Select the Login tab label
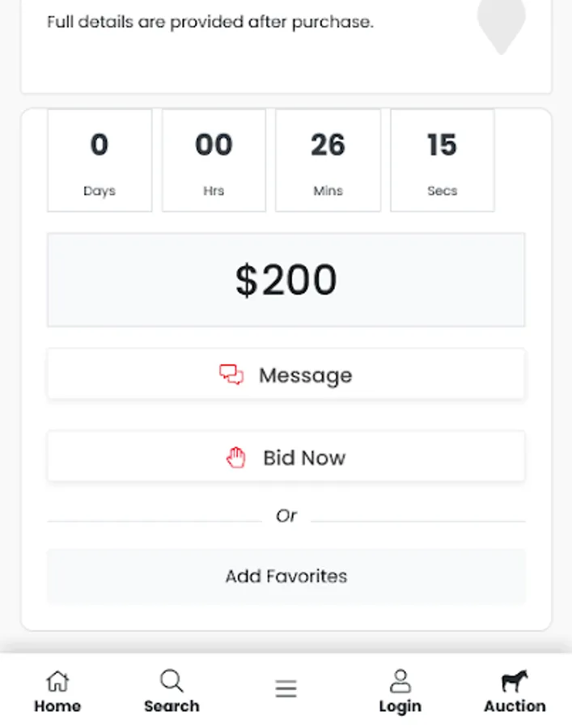Screen dimensions: 572x728 [400, 706]
